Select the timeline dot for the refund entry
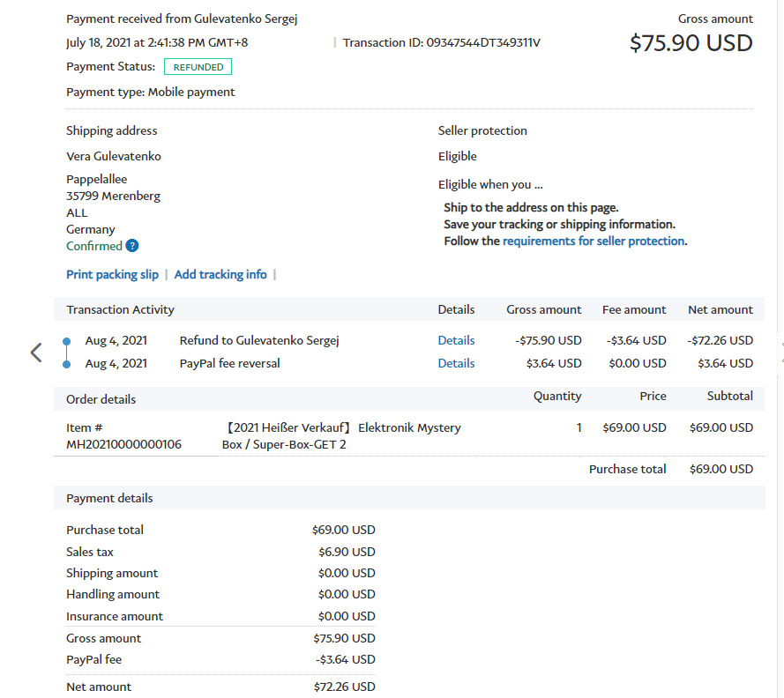 (67, 341)
